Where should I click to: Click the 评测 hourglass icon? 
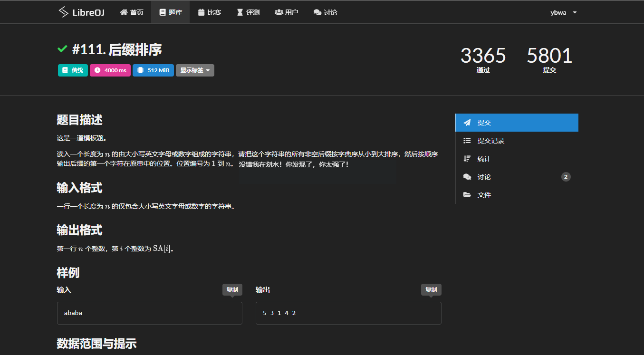240,12
